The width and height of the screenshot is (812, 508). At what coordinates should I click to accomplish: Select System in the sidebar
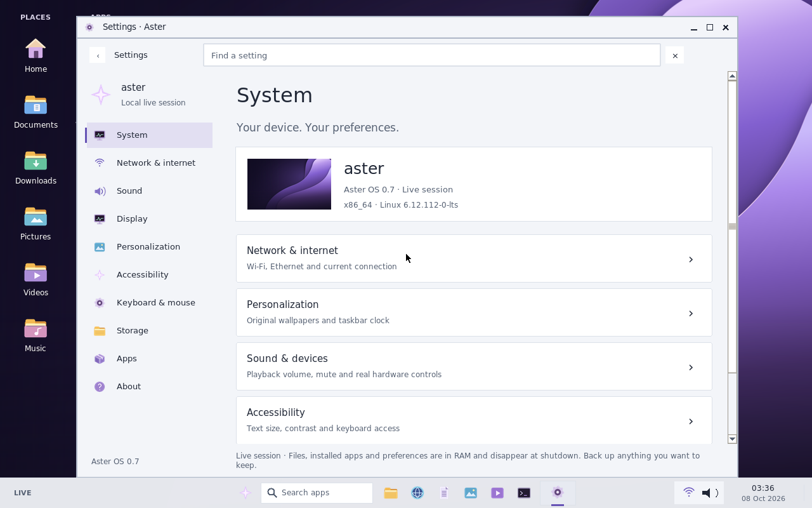[x=150, y=135]
